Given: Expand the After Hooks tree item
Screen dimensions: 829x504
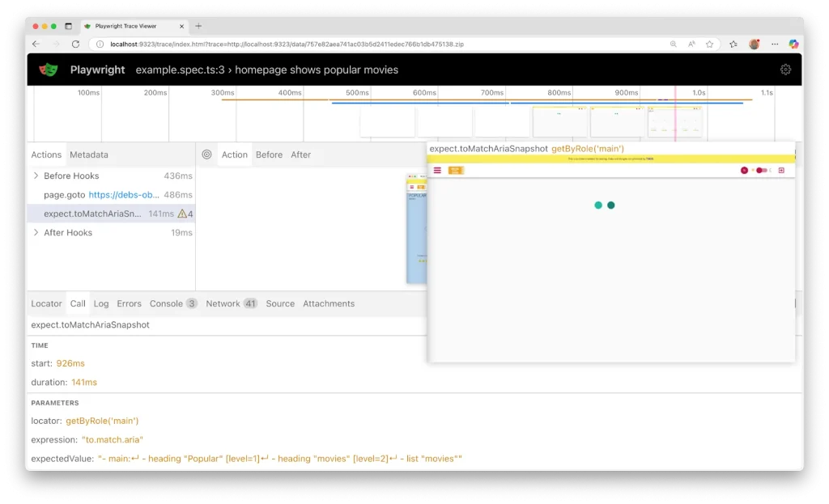Looking at the screenshot, I should point(36,232).
